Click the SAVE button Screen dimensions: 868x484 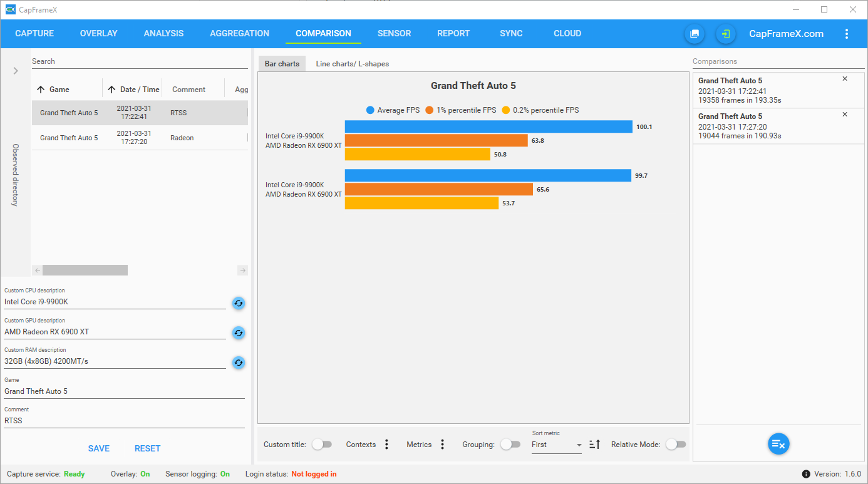click(x=99, y=448)
